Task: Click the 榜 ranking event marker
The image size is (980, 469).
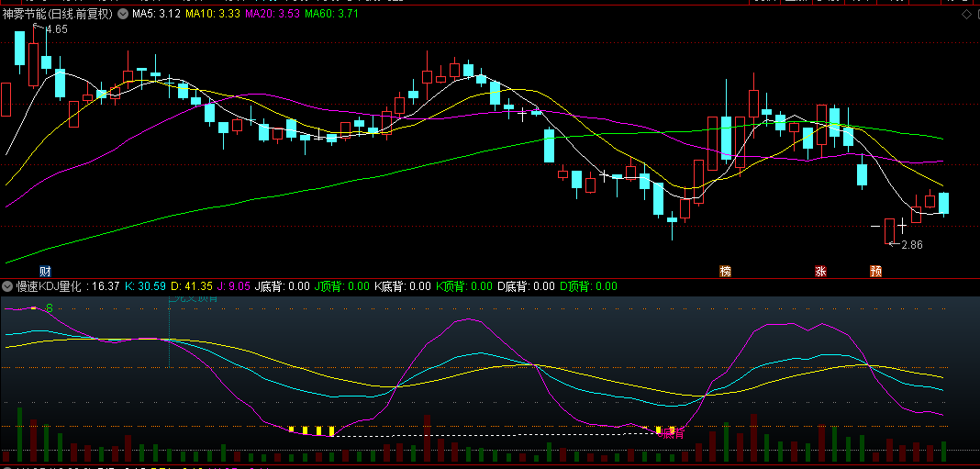Action: pos(726,271)
